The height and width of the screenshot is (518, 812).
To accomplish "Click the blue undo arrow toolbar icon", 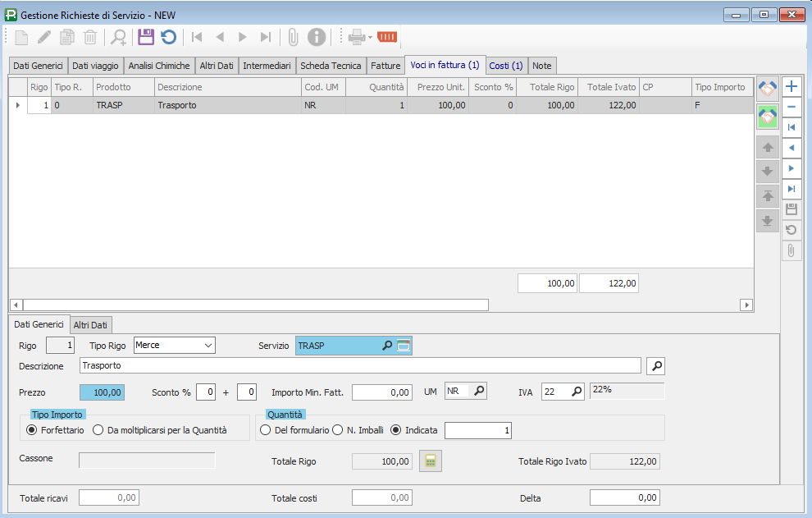I will [168, 37].
